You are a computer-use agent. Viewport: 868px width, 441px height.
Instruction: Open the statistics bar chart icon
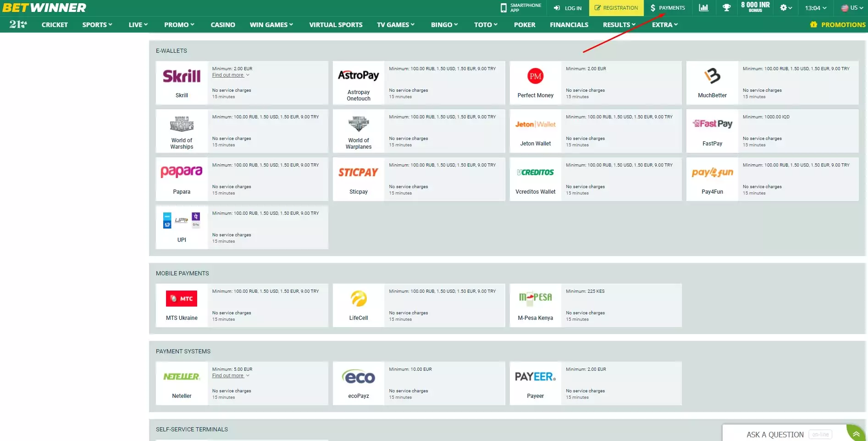[x=703, y=8]
